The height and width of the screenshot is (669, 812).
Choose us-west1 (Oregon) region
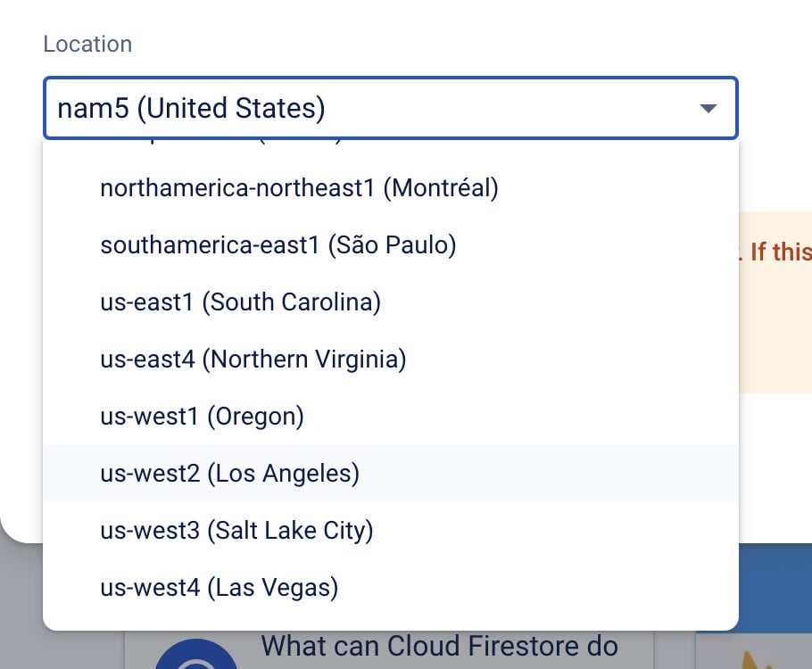[x=391, y=416]
